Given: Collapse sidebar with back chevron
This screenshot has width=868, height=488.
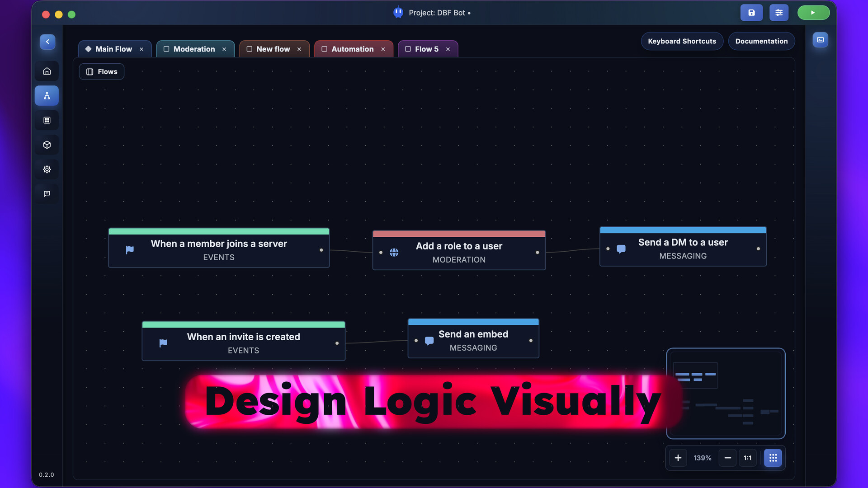Looking at the screenshot, I should [47, 42].
